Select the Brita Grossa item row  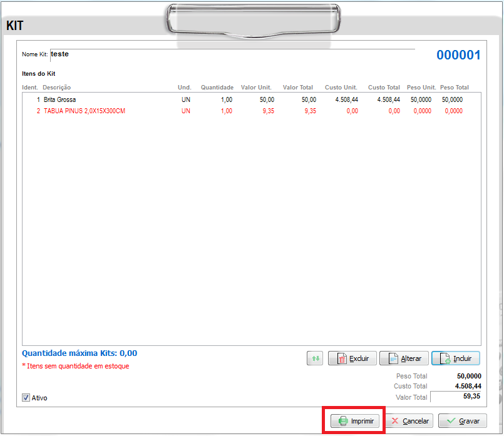pyautogui.click(x=60, y=99)
